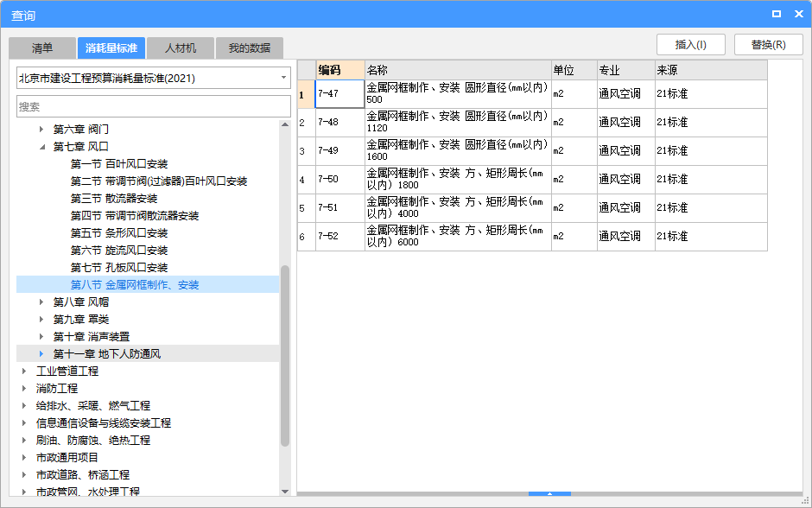Image resolution: width=812 pixels, height=508 pixels.
Task: Click the 来源 column header
Action: click(x=710, y=70)
